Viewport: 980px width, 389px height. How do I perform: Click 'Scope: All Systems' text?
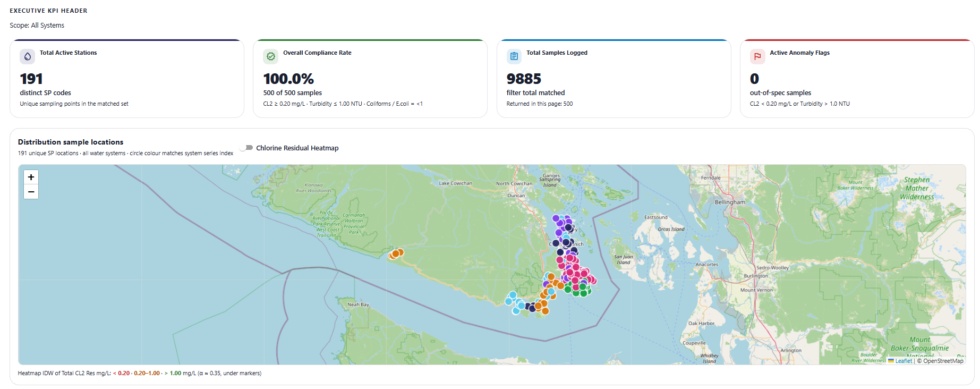[37, 25]
